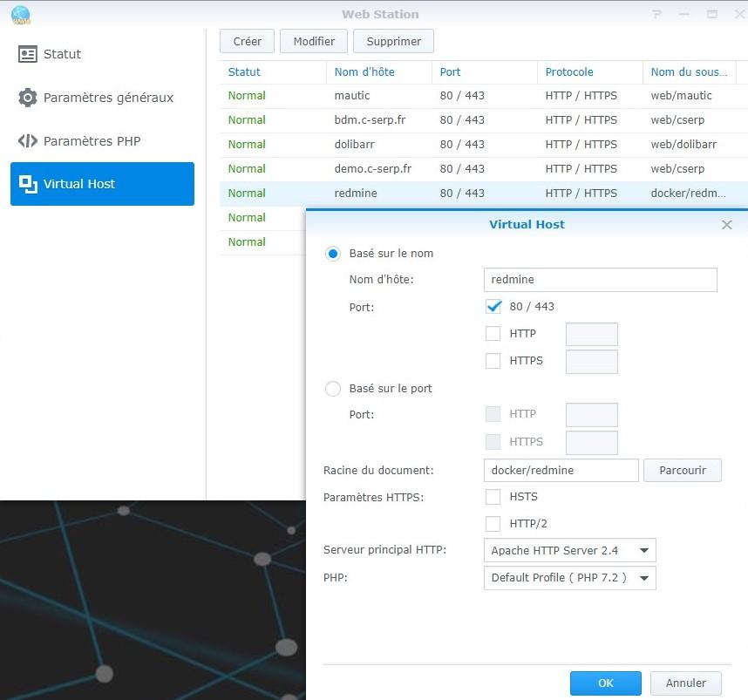Click the help question mark icon
748x700 pixels.
(656, 14)
